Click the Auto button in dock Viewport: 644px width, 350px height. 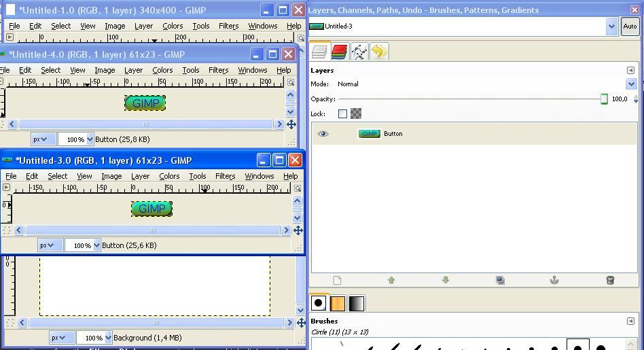pos(630,27)
